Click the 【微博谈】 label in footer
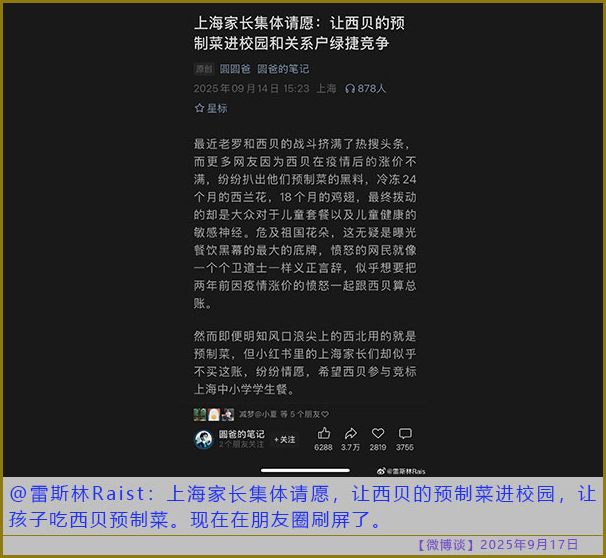Image resolution: width=606 pixels, height=558 pixels. pos(446,545)
